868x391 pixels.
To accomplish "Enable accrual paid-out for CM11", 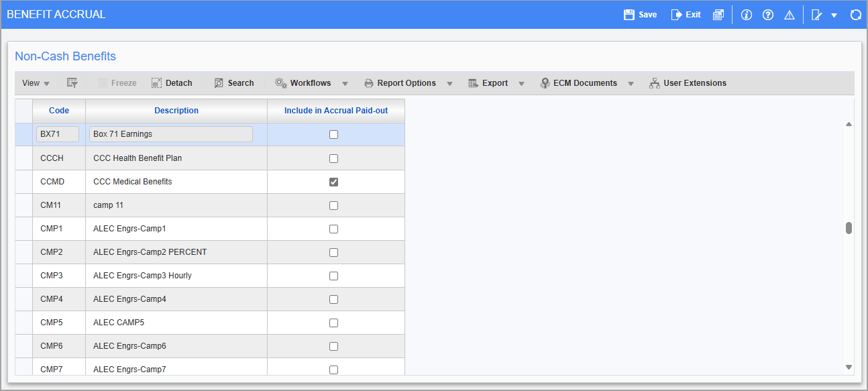I will point(333,205).
